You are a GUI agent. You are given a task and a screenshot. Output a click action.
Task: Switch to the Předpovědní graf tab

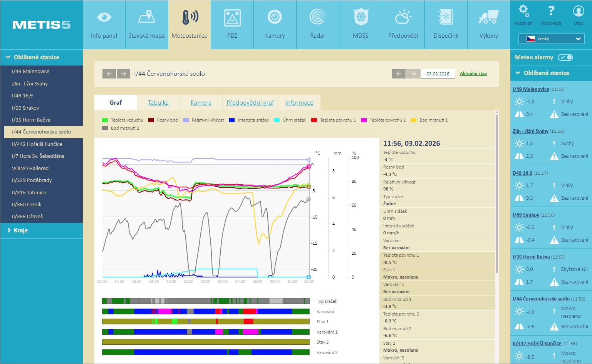pyautogui.click(x=250, y=103)
